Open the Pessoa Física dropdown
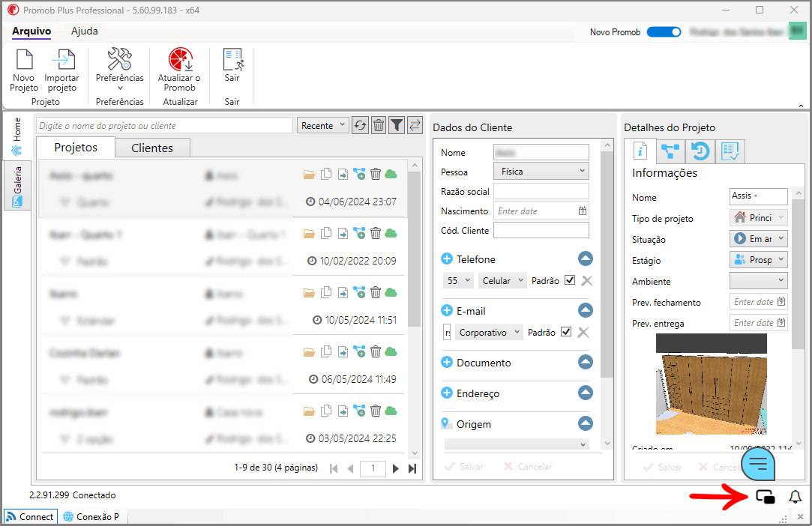Image resolution: width=812 pixels, height=526 pixels. 541,172
